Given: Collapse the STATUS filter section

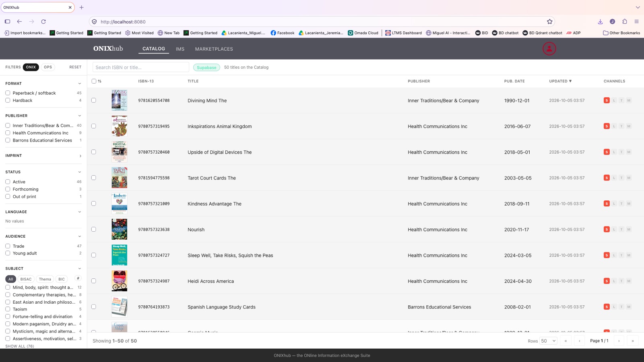Looking at the screenshot, I should click(x=80, y=172).
